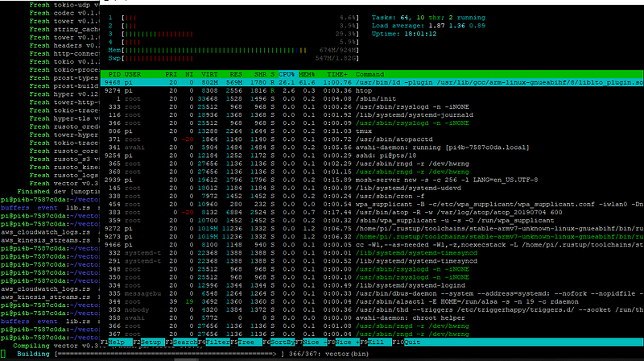The height and width of the screenshot is (361, 644).
Task: Select the /sbin/init process row
Action: pyautogui.click(x=372, y=98)
